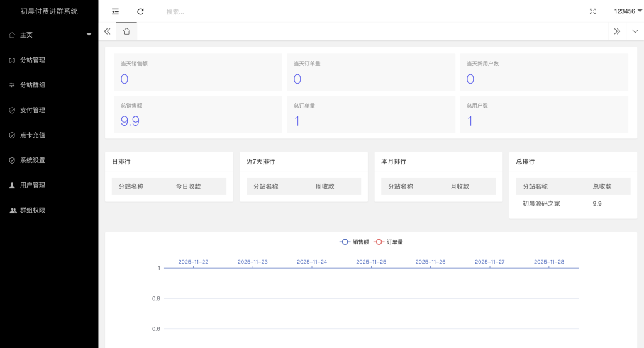Click the 本月排行 panel heading

point(394,162)
